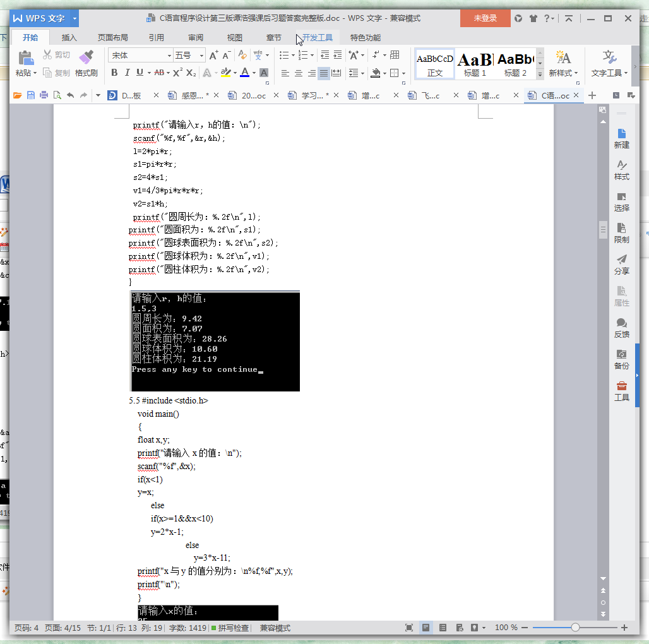Toggle Italic formatting
The height and width of the screenshot is (644, 649).
(x=127, y=73)
